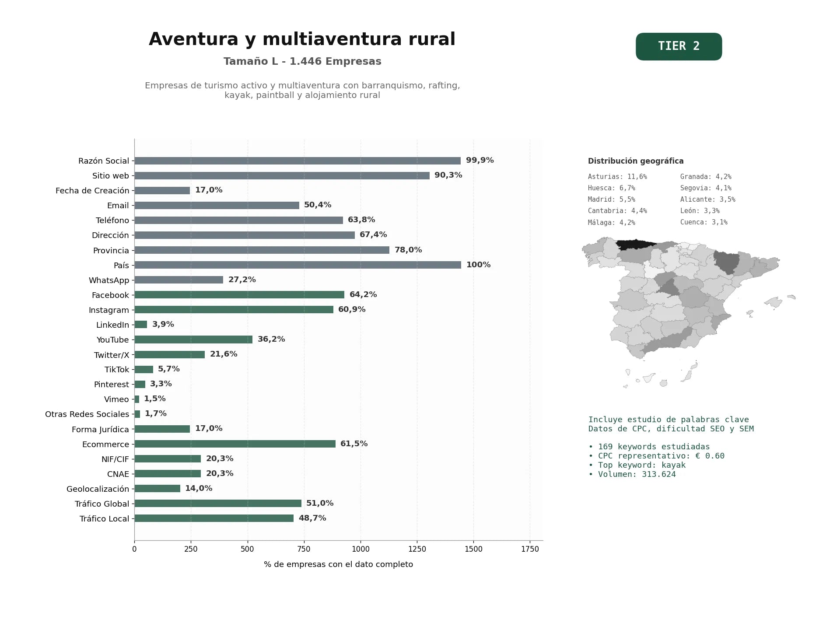Image resolution: width=840 pixels, height=630 pixels.
Task: Click the 'Vimeo' label
Action: (x=116, y=399)
